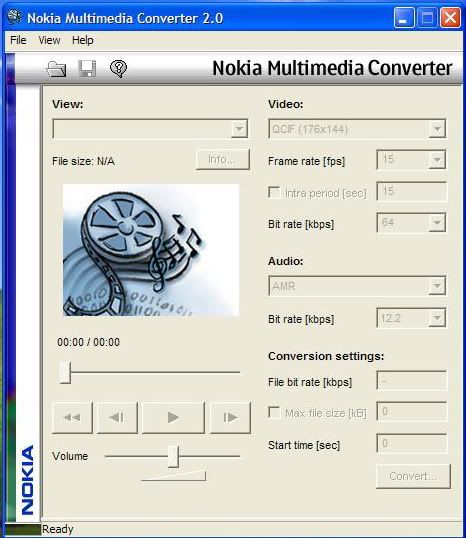Open help via question mark icon

pyautogui.click(x=118, y=69)
